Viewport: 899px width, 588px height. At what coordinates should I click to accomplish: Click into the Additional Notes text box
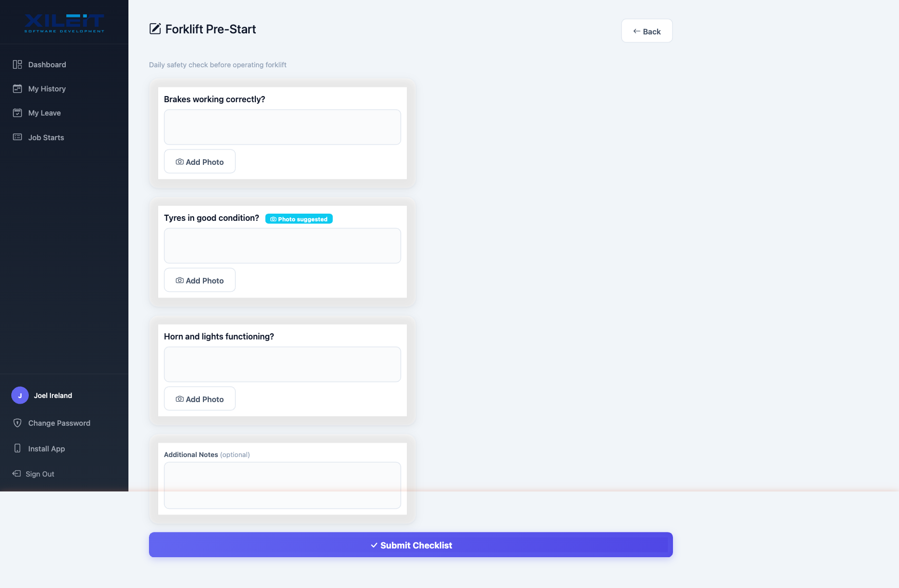(282, 485)
